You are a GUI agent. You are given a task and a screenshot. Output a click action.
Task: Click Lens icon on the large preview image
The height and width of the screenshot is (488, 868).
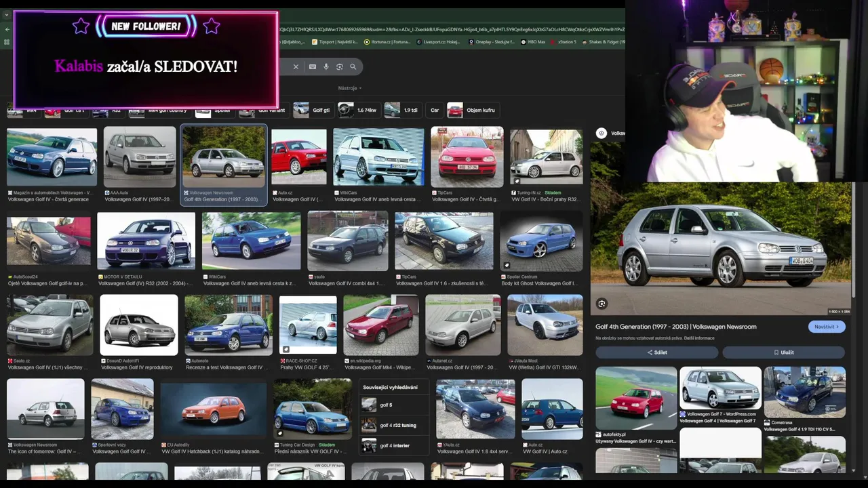click(x=601, y=304)
